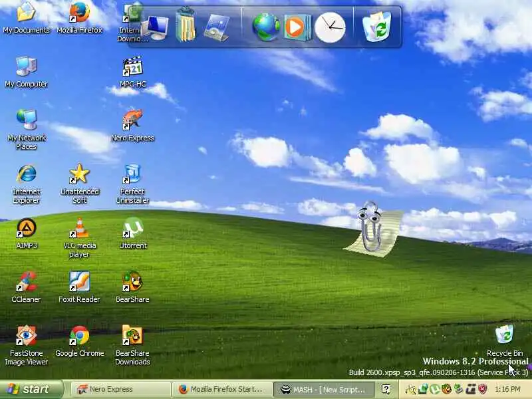
Task: Launch Mozilla Firefox from the desktop
Action: (79, 17)
